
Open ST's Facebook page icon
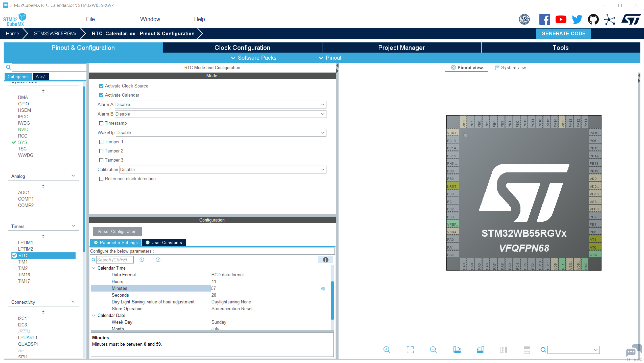coord(544,19)
